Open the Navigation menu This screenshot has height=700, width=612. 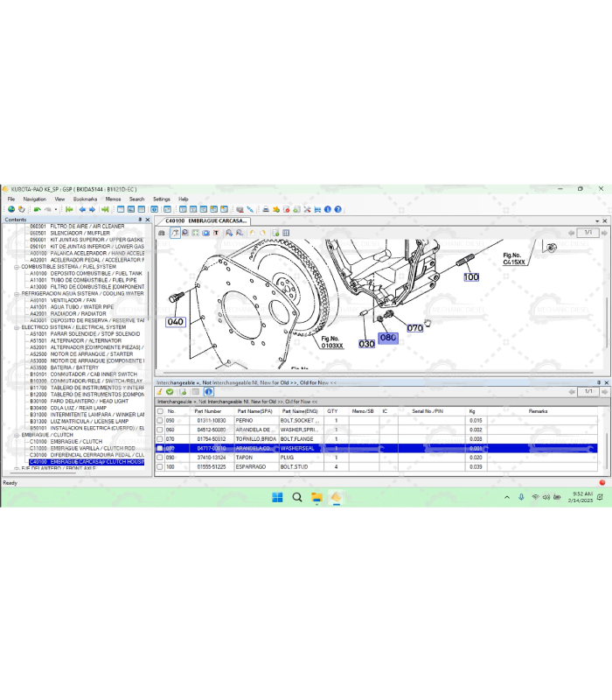35,199
